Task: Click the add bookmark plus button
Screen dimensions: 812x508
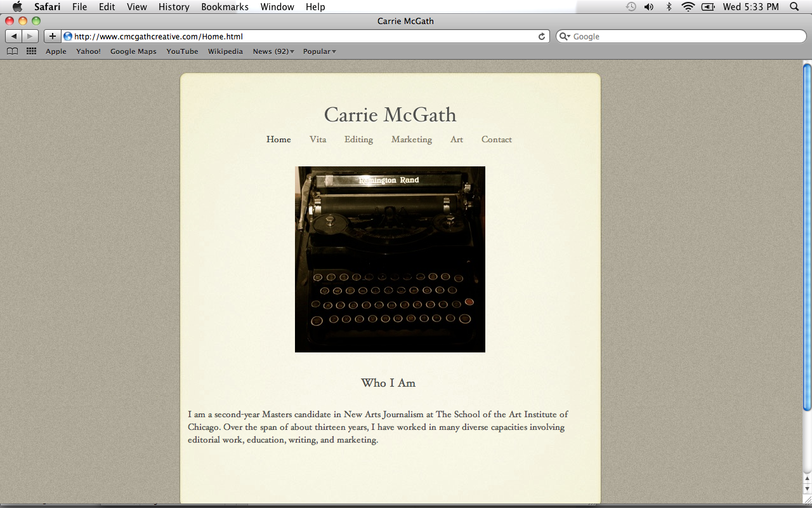Action: (x=52, y=36)
